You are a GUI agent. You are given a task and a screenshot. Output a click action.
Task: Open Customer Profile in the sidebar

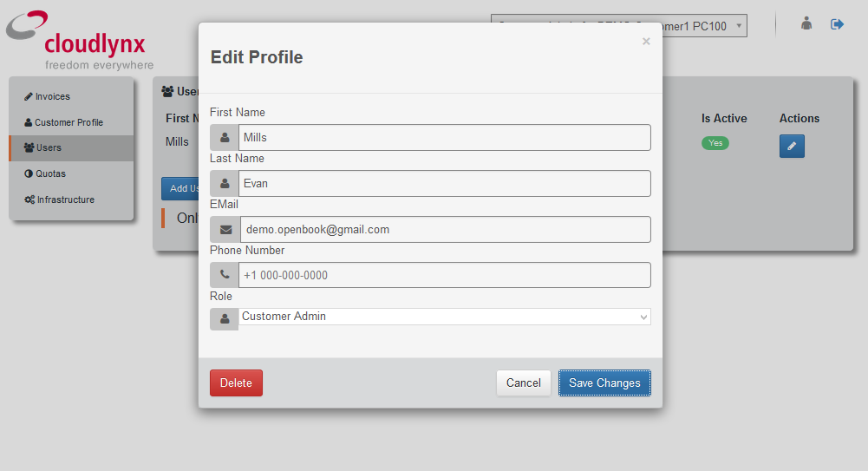[71, 122]
